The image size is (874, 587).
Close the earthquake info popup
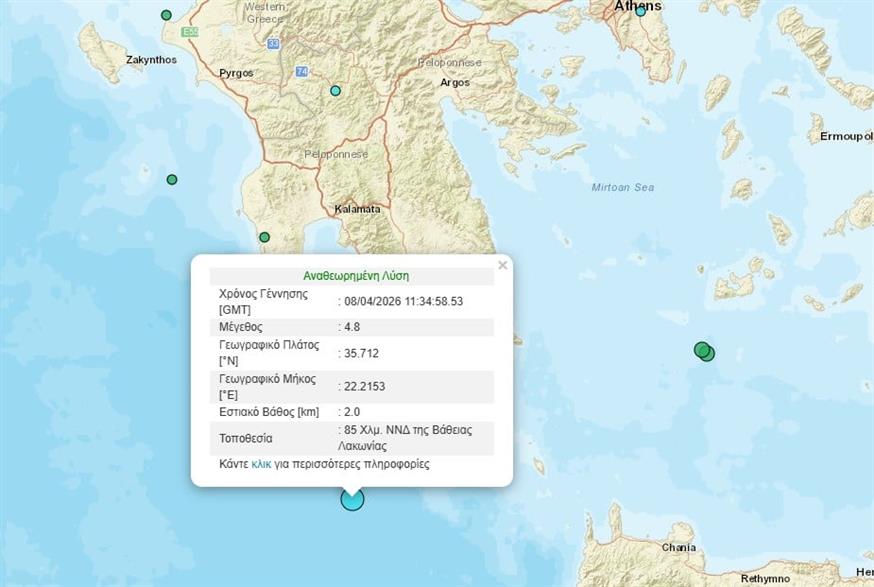(502, 265)
